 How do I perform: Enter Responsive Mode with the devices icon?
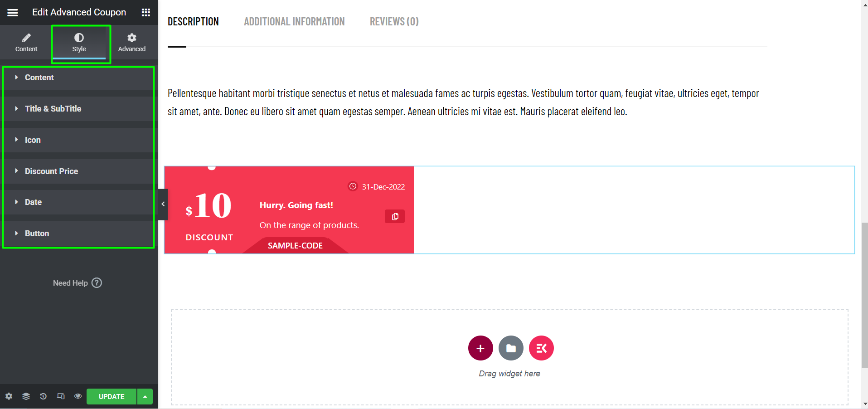[60, 396]
